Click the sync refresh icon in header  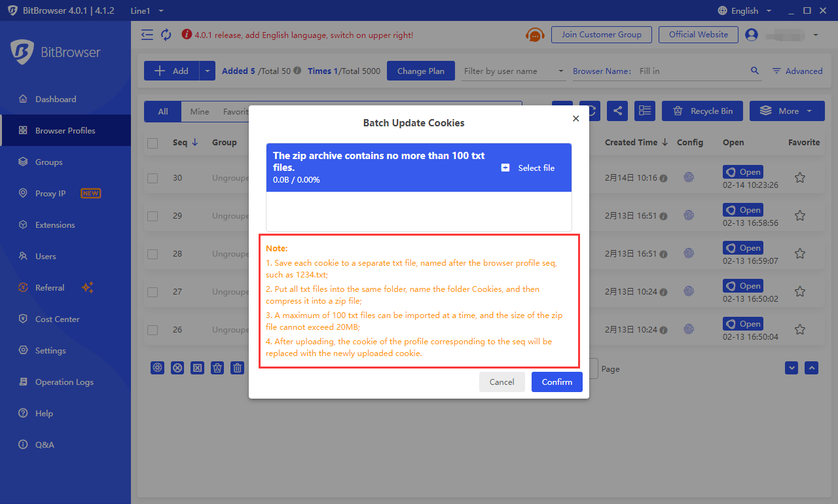[x=166, y=35]
